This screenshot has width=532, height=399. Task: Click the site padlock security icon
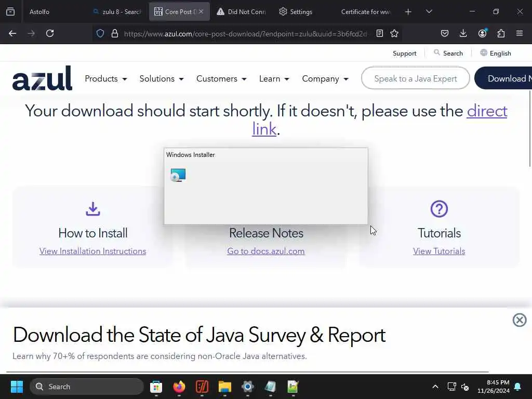point(115,33)
